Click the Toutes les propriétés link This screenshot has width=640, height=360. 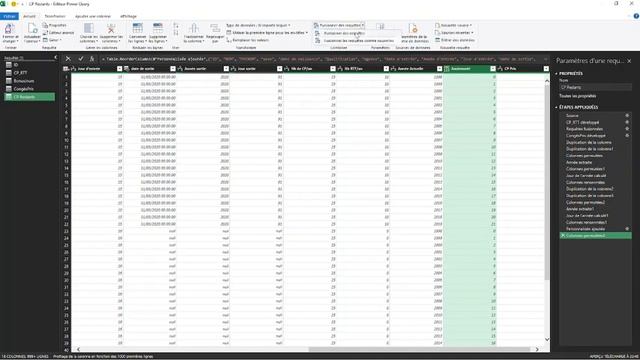tap(578, 96)
